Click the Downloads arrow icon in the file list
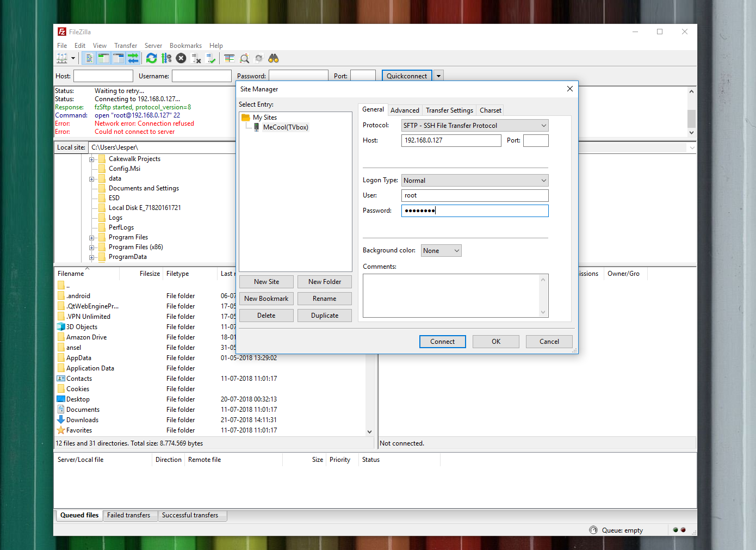 tap(61, 420)
